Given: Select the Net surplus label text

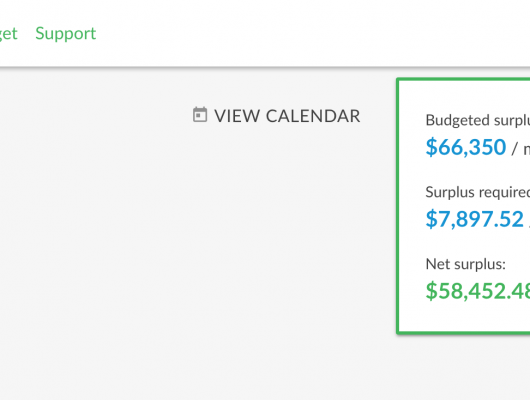Looking at the screenshot, I should tap(465, 264).
